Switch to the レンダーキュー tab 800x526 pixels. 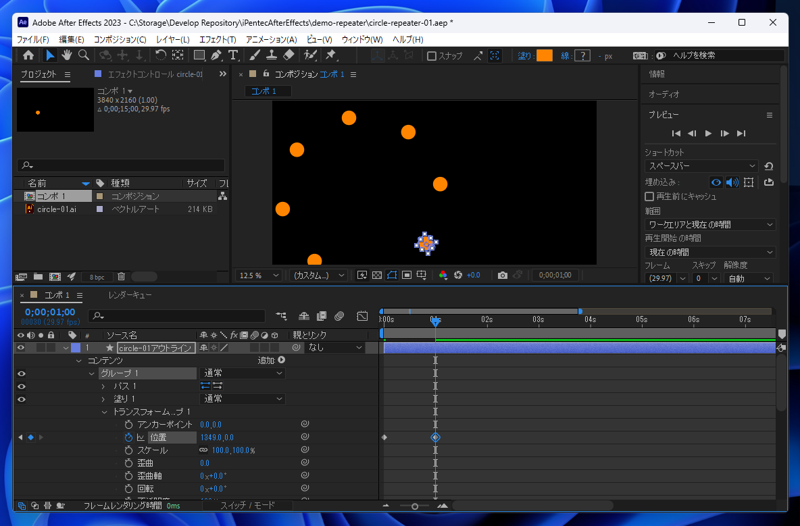pyautogui.click(x=130, y=296)
